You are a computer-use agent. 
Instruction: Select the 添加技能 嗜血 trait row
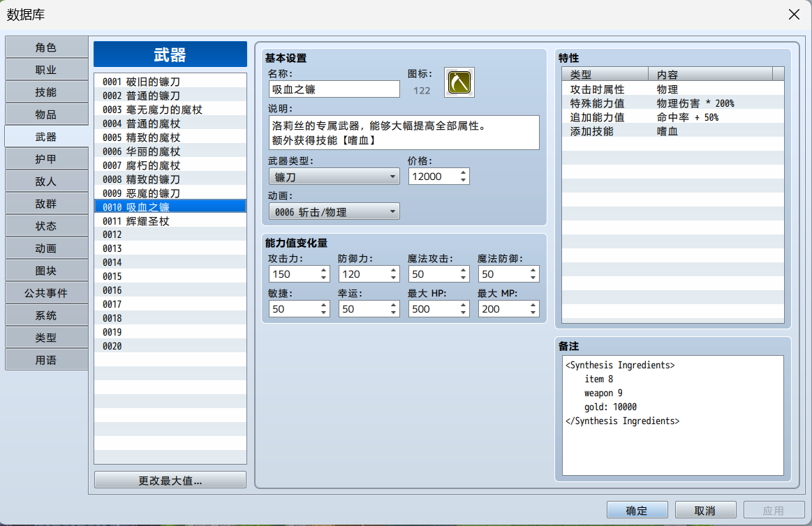(672, 131)
